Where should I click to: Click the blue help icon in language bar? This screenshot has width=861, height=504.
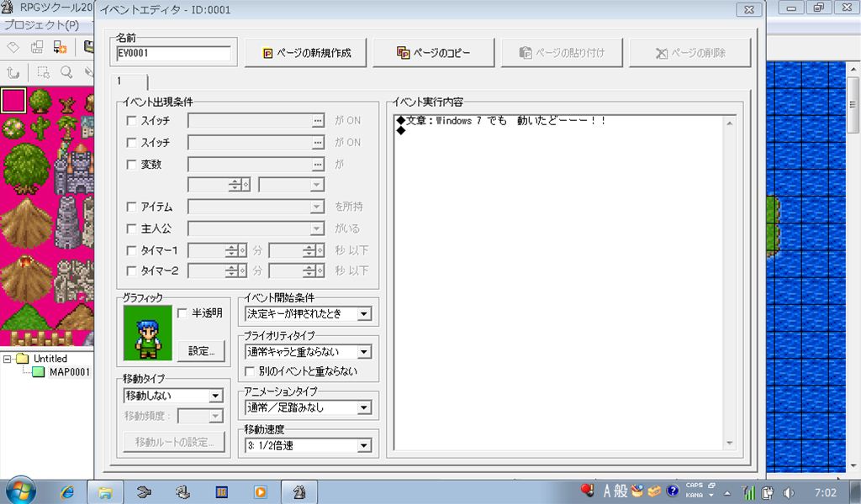(x=672, y=491)
